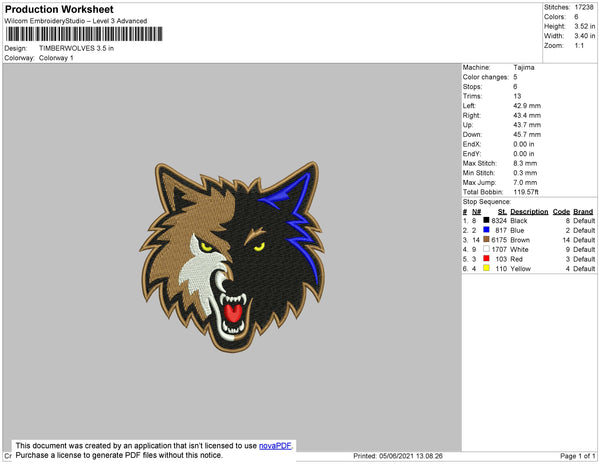Click the zoom value '1:1'
Screen dimensions: 600x464
point(579,46)
